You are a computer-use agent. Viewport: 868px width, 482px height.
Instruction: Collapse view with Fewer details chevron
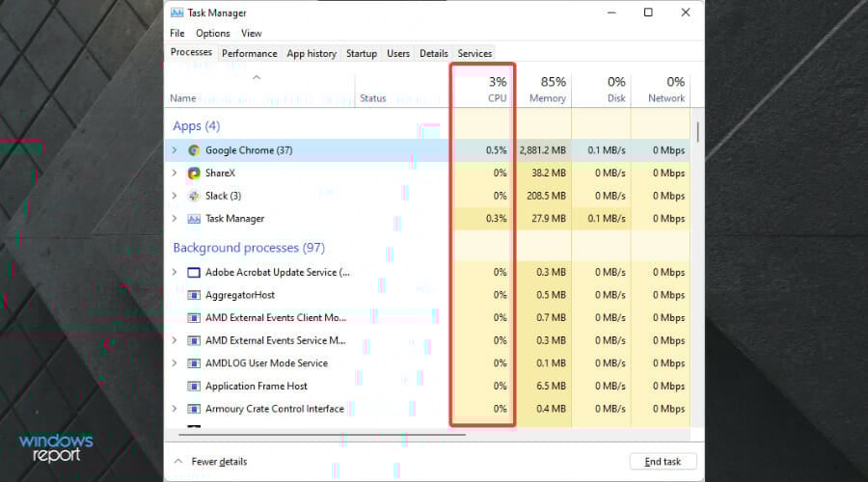coord(178,461)
